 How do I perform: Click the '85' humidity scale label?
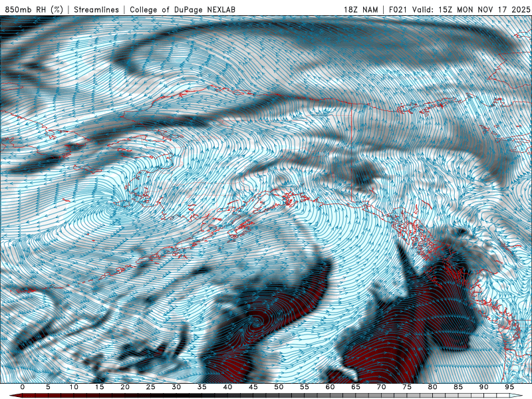point(458,387)
